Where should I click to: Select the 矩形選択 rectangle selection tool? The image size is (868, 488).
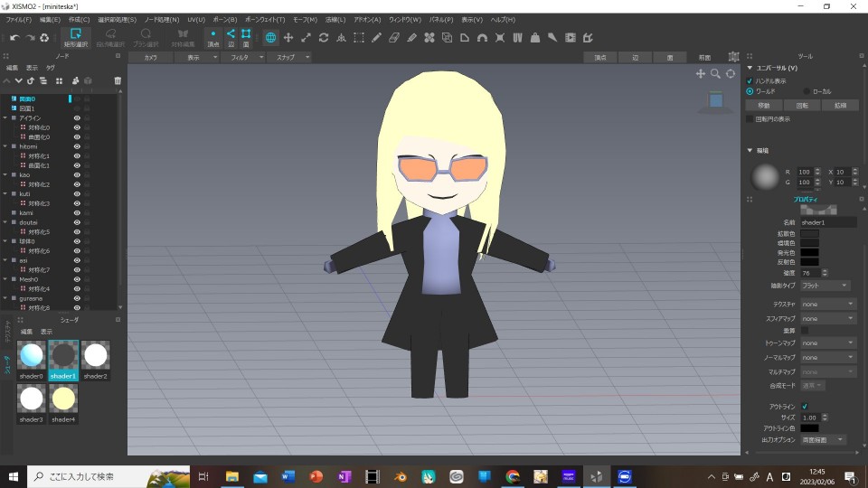click(x=75, y=38)
